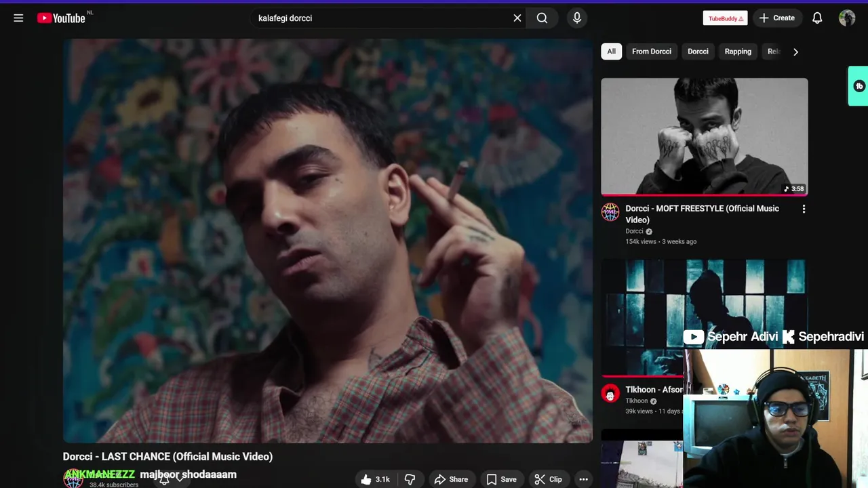
Task: Open the Tlkhoon channel avatar
Action: (610, 393)
